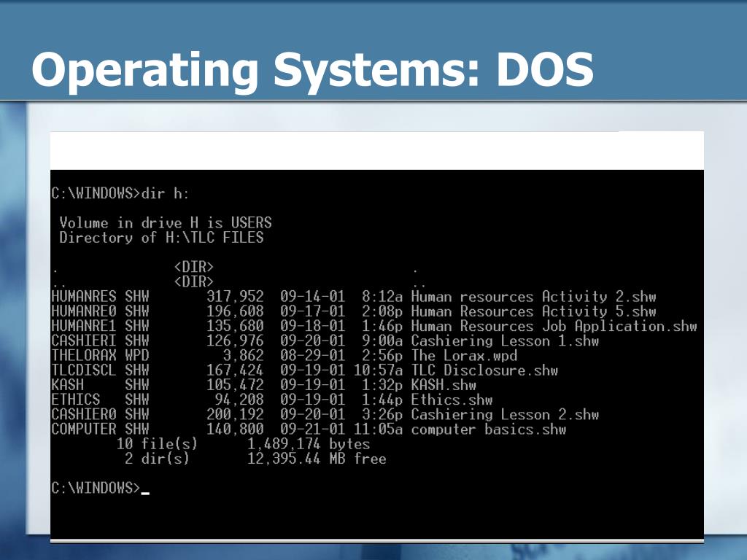Click the HUMANRES SHW short file name

click(101, 296)
